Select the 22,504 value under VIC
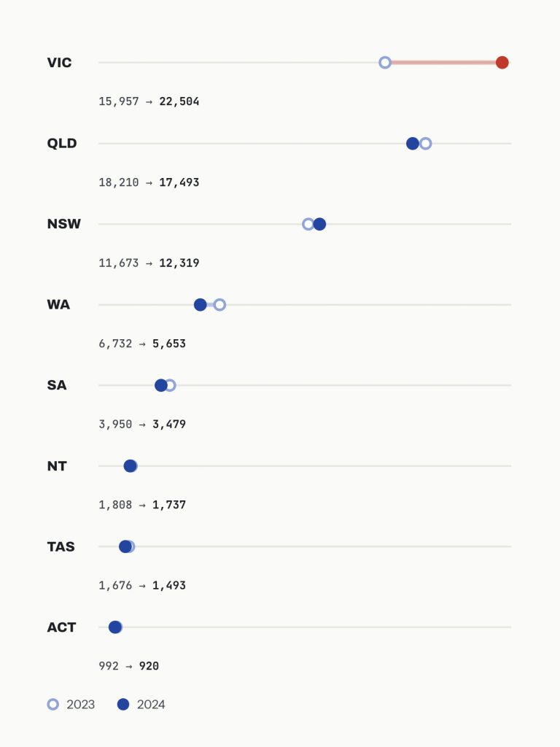 (x=179, y=101)
